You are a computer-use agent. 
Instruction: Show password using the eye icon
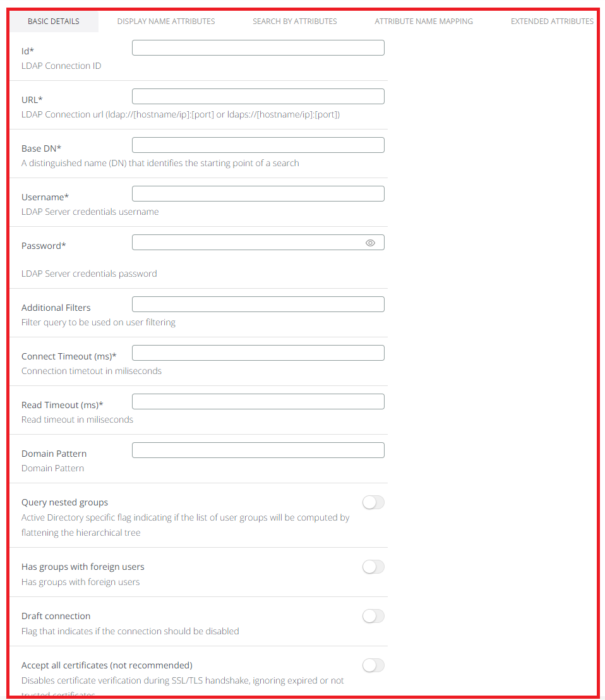370,243
